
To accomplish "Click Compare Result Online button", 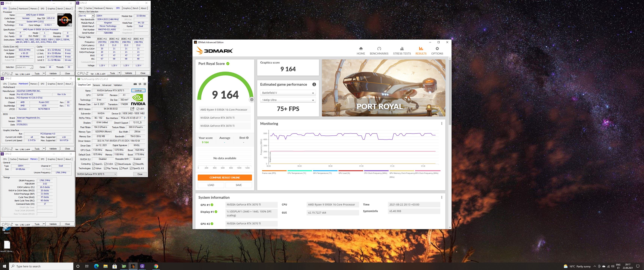I will 225,178.
